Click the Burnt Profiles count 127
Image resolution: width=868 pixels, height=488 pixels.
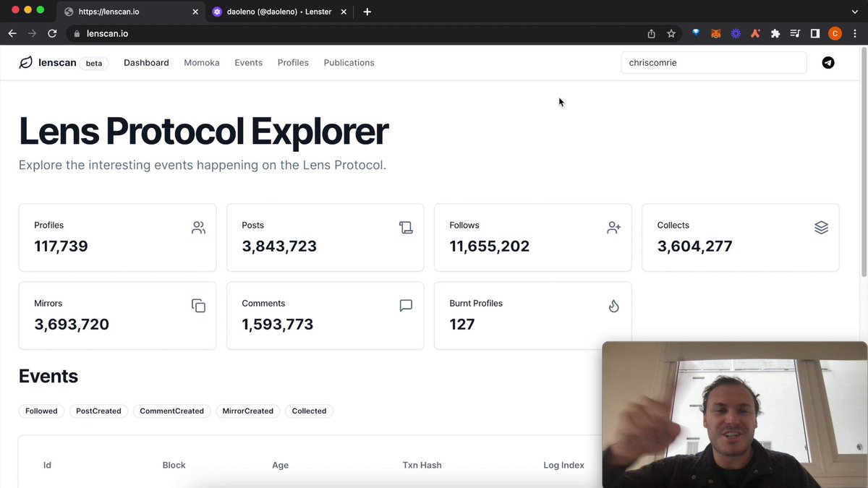coord(462,324)
